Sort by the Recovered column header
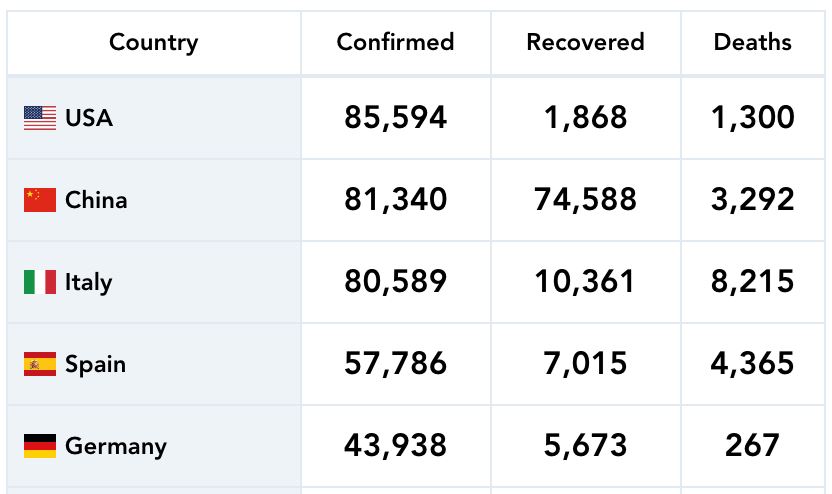This screenshot has height=494, width=832. click(585, 42)
